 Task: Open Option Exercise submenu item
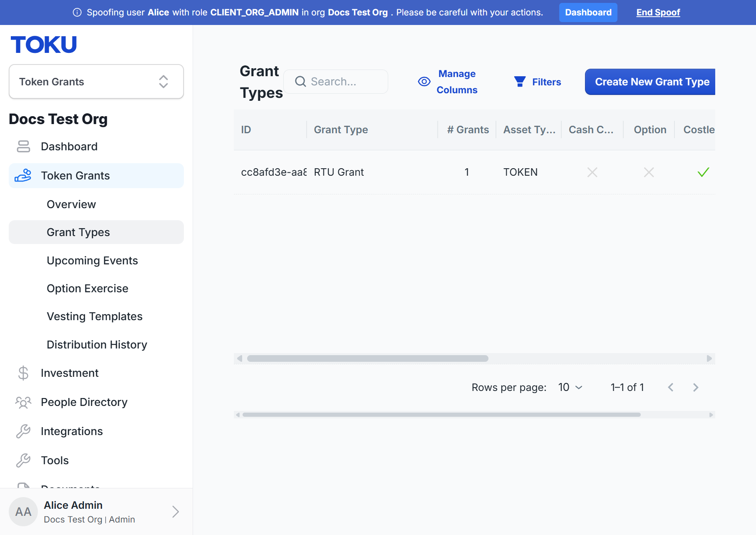(96, 289)
